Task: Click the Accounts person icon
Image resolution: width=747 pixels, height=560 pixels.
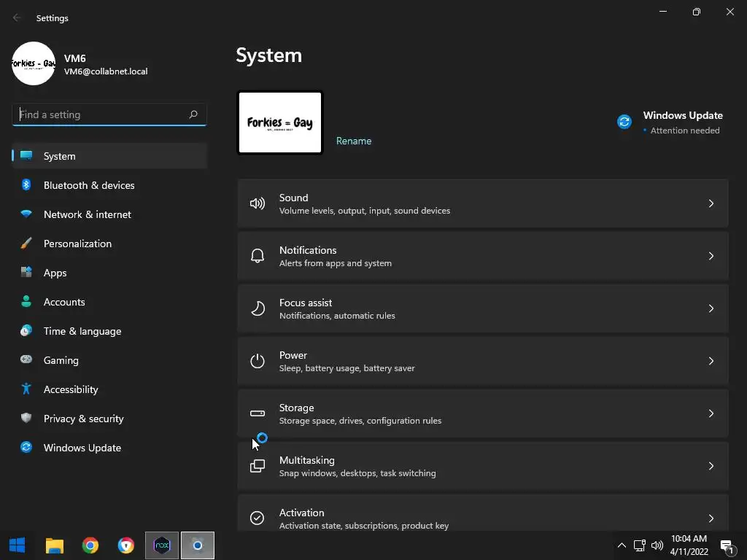Action: click(26, 301)
